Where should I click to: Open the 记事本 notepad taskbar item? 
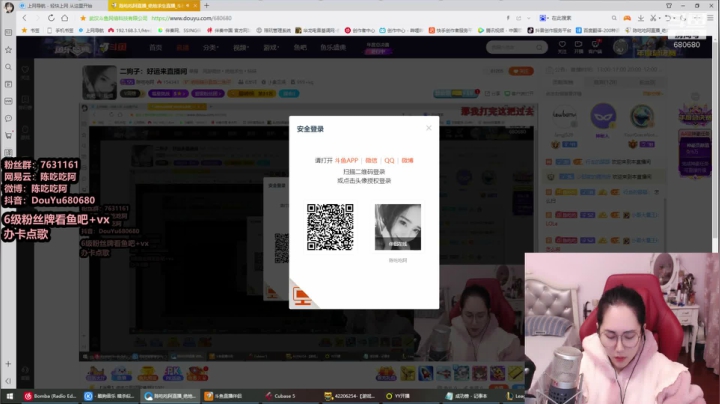click(x=467, y=396)
